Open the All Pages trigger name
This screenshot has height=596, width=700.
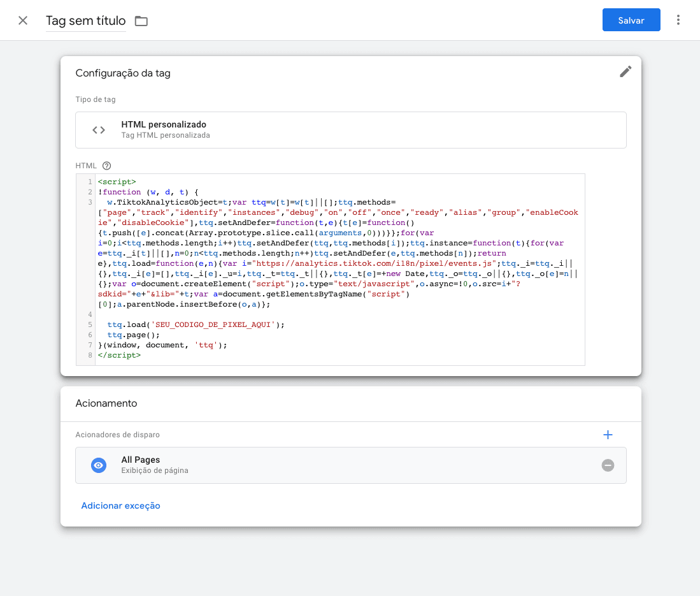(x=141, y=460)
